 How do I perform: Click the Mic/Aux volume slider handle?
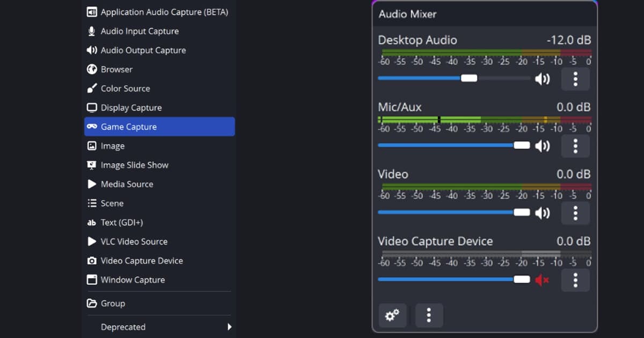click(522, 145)
